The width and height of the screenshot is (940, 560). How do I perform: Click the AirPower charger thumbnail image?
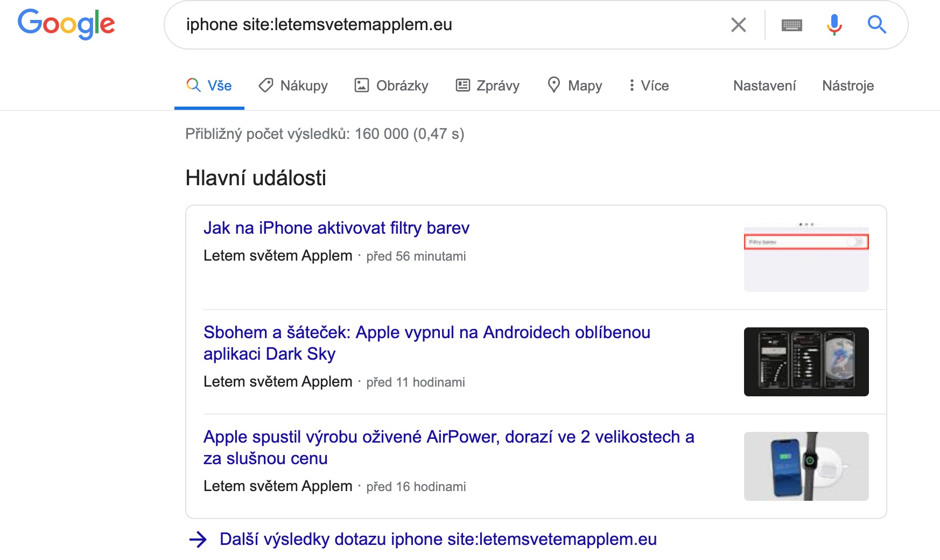coord(806,466)
